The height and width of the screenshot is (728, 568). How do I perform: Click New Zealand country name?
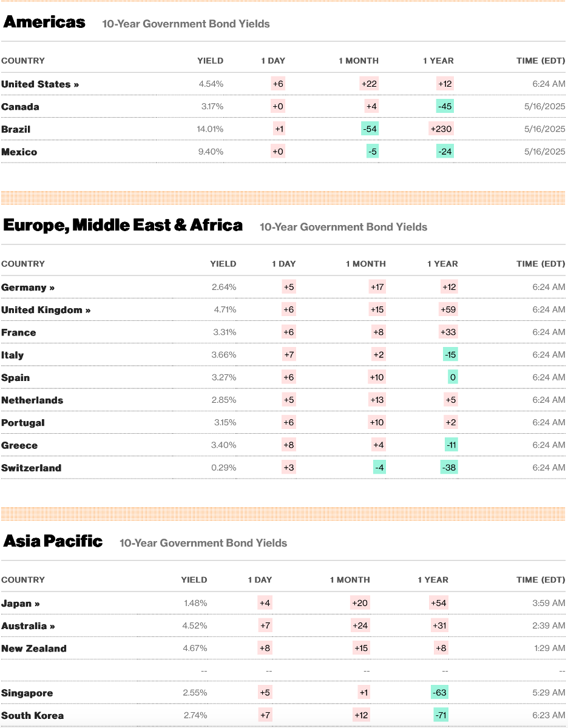[x=34, y=649]
